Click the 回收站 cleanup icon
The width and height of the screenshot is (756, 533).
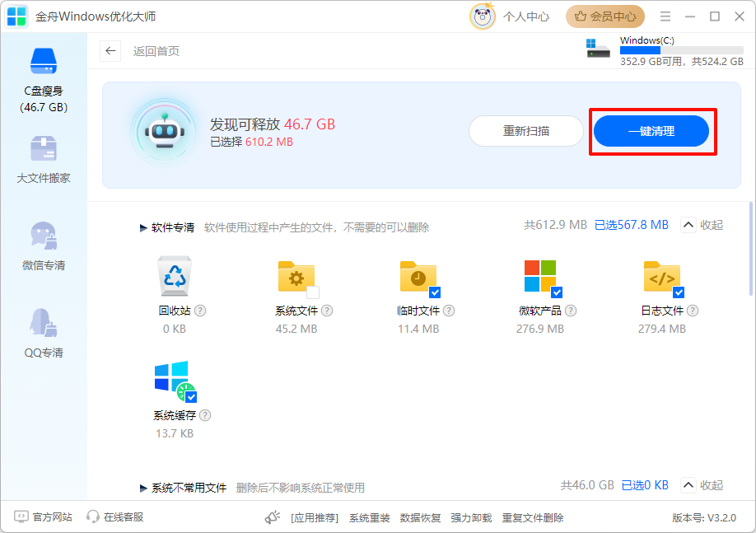pyautogui.click(x=175, y=275)
